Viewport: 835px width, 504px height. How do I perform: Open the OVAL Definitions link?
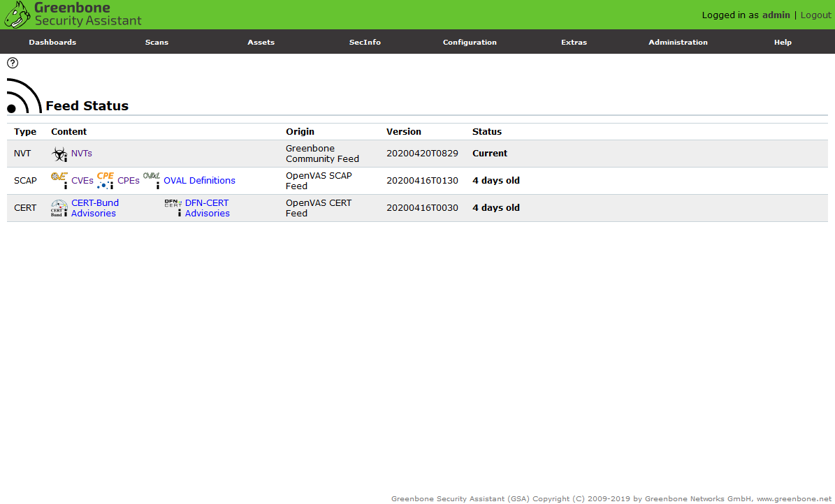[x=199, y=180]
